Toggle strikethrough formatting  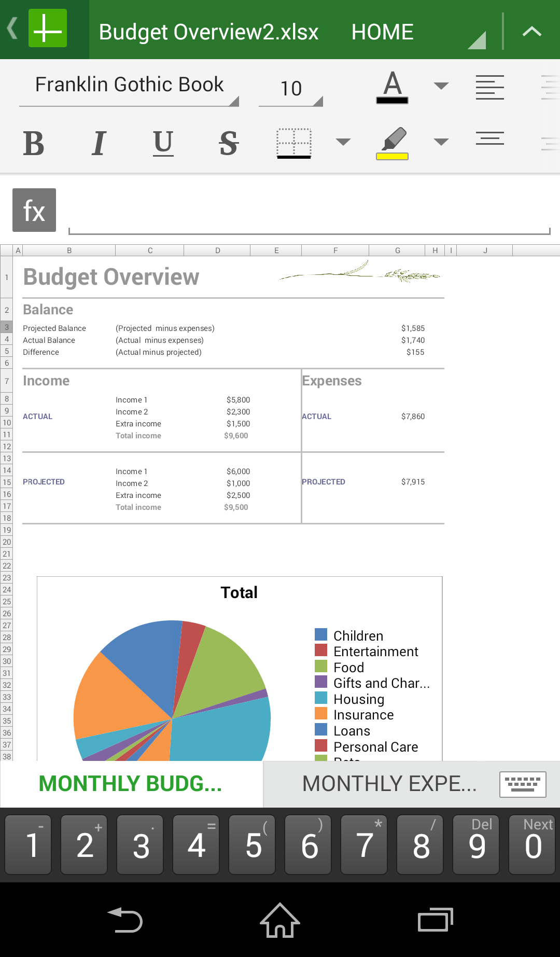coord(229,143)
